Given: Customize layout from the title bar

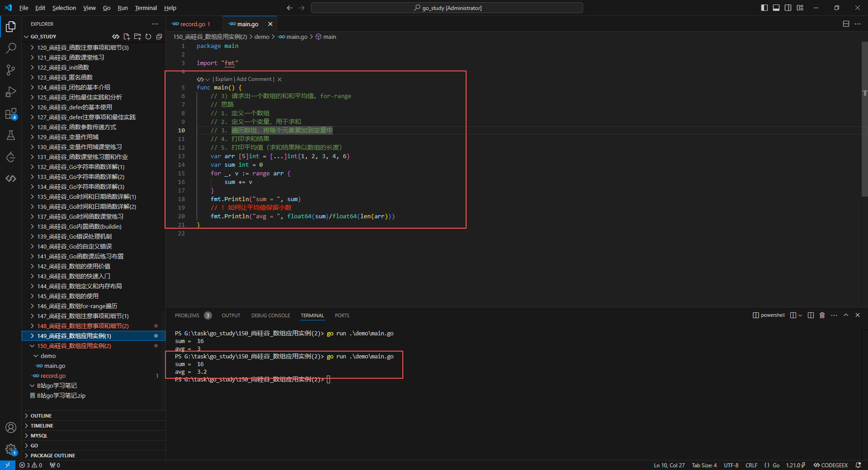Looking at the screenshot, I should (x=800, y=8).
